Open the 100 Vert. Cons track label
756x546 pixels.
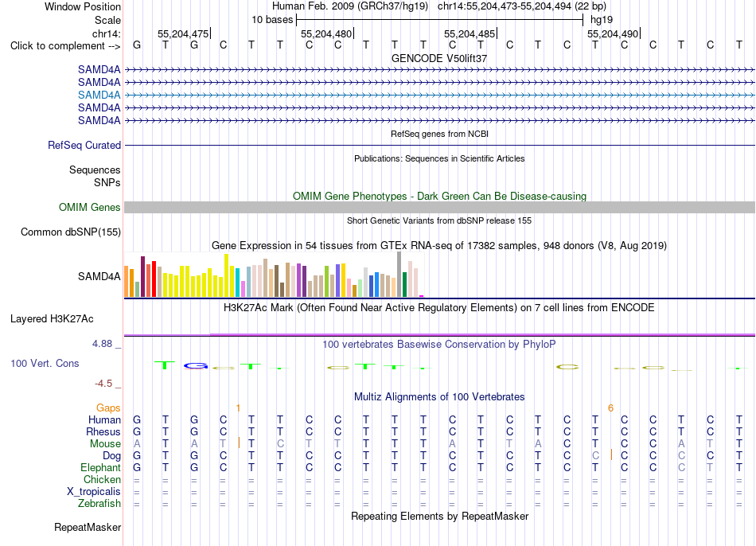pos(45,363)
